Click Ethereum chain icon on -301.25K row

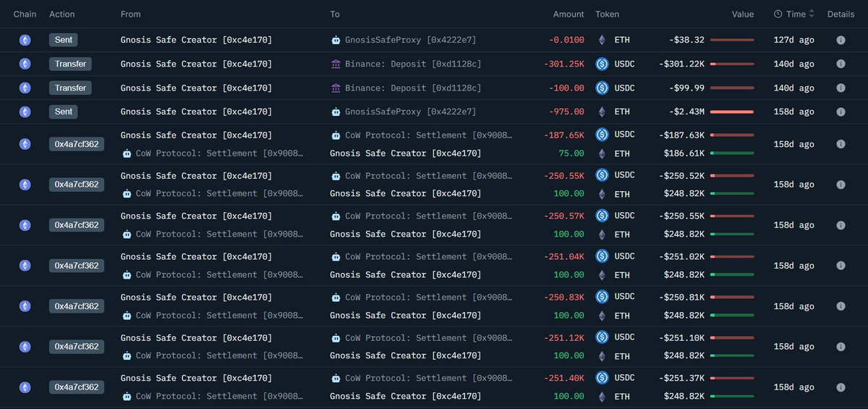(x=25, y=64)
